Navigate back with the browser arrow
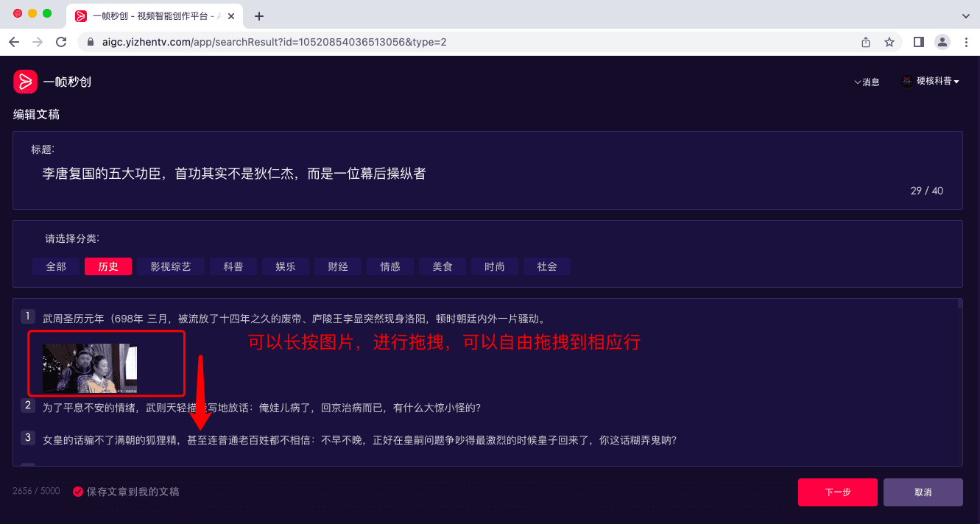The height and width of the screenshot is (524, 980). 13,42
